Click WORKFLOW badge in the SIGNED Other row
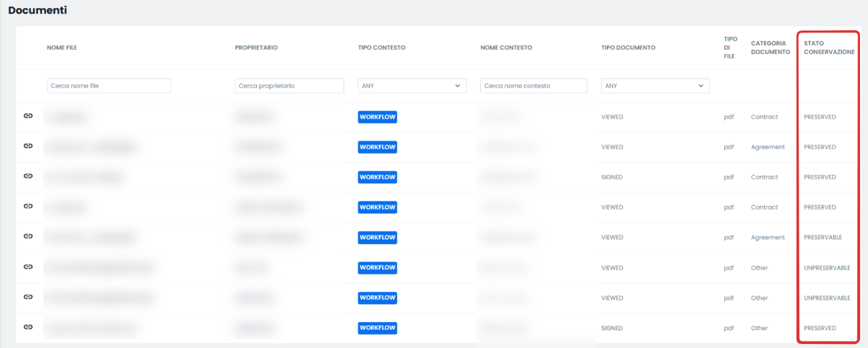868x348 pixels. (378, 328)
